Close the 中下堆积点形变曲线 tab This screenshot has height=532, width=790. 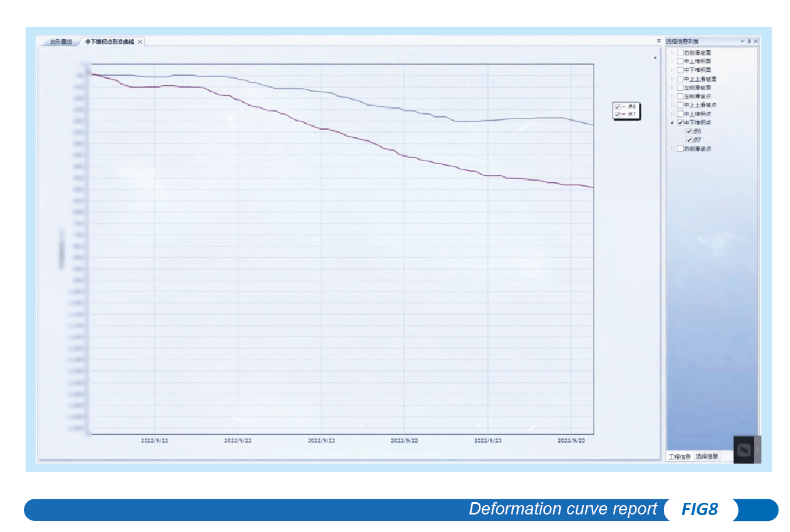tap(140, 42)
